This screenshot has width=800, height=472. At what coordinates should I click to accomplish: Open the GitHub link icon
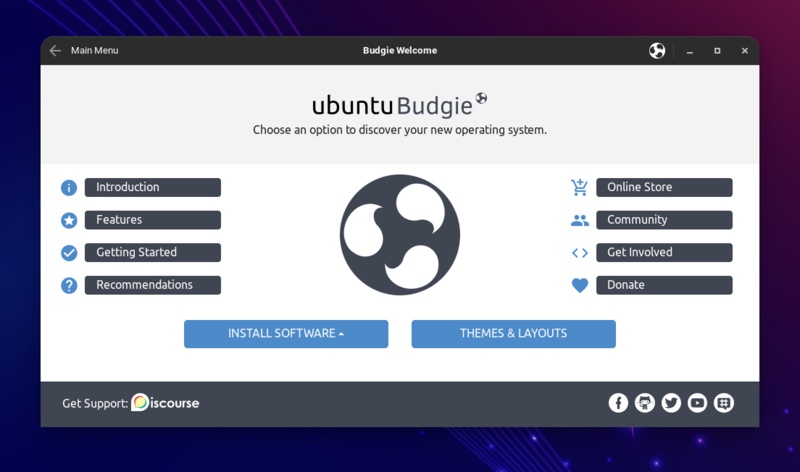645,403
